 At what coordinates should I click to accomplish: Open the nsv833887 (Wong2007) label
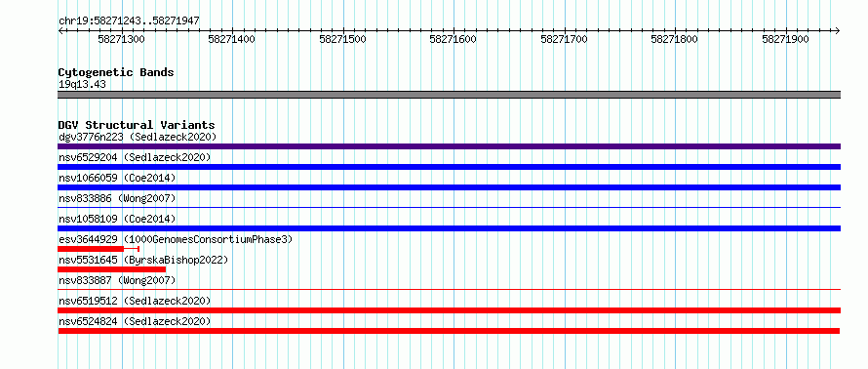pos(117,280)
